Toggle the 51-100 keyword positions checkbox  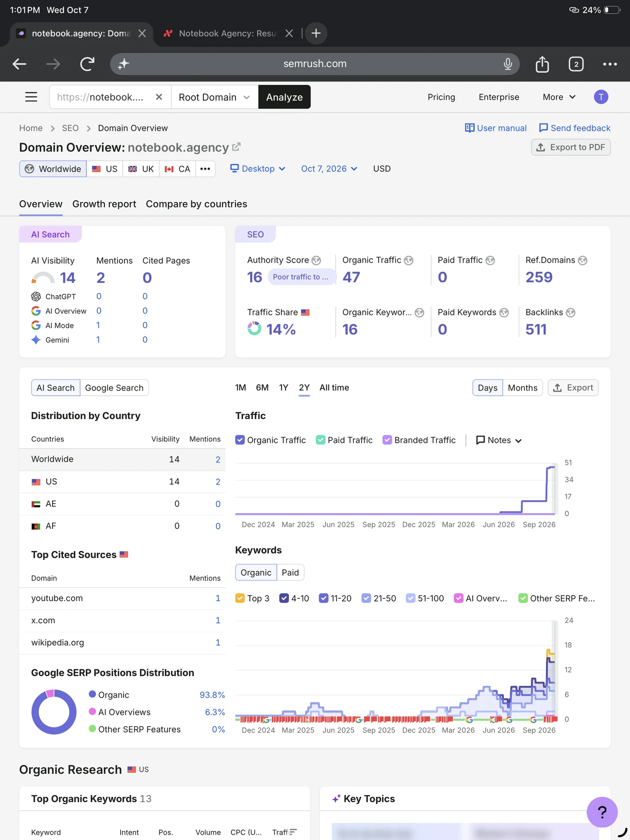point(410,598)
